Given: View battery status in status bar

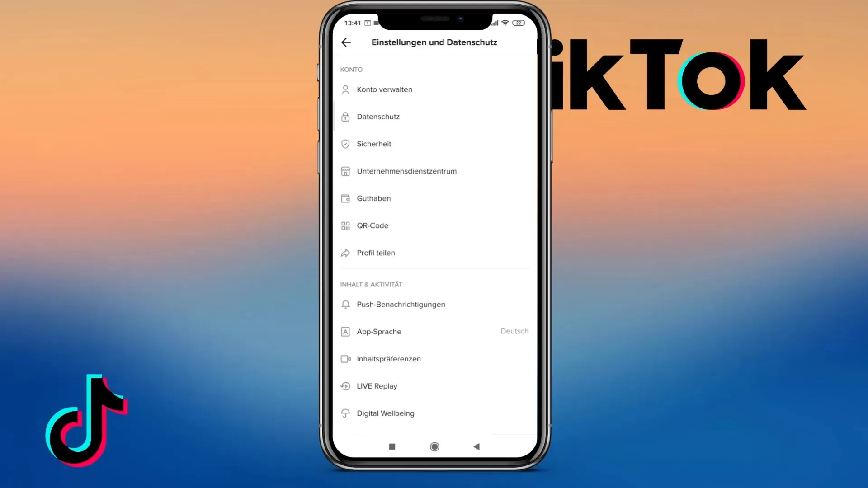Looking at the screenshot, I should [519, 23].
